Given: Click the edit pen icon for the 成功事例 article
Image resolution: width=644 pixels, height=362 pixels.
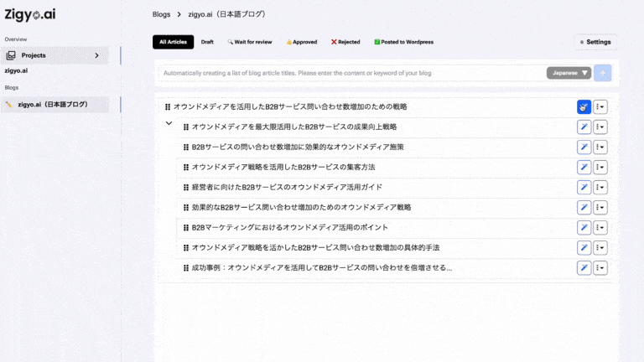Looking at the screenshot, I should 584,268.
